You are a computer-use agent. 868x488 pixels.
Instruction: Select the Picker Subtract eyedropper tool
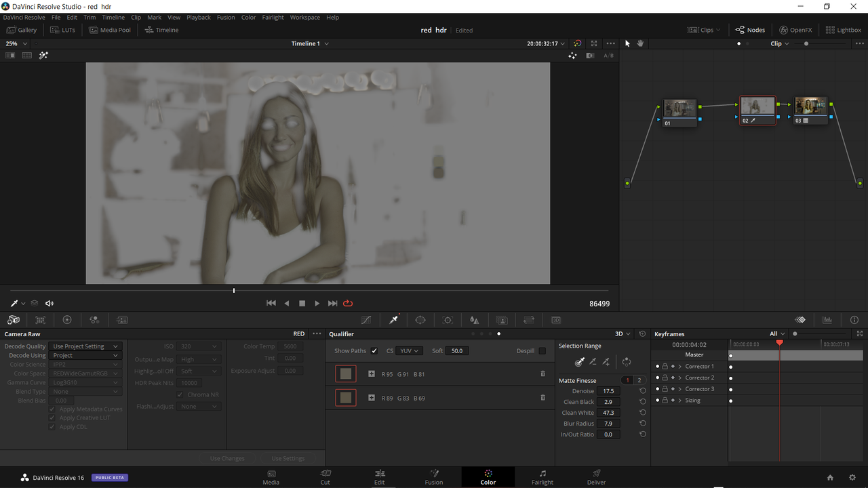593,362
